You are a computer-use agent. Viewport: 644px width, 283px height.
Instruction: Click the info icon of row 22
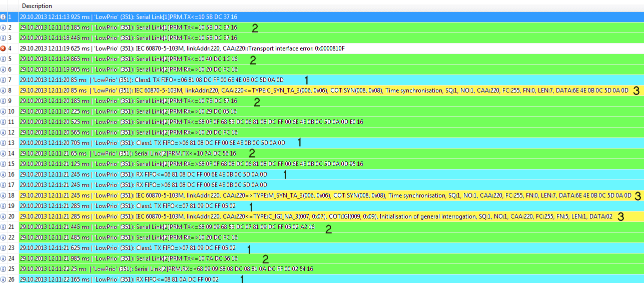[4, 237]
